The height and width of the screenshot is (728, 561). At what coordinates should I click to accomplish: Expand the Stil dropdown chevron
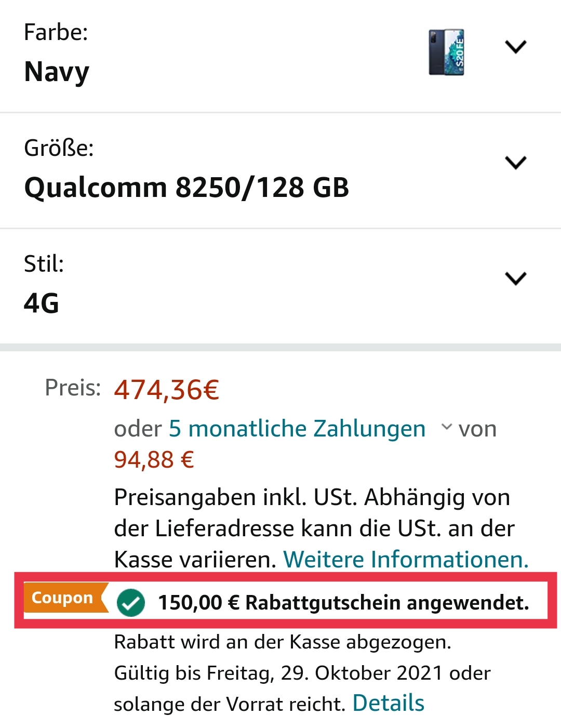(515, 279)
